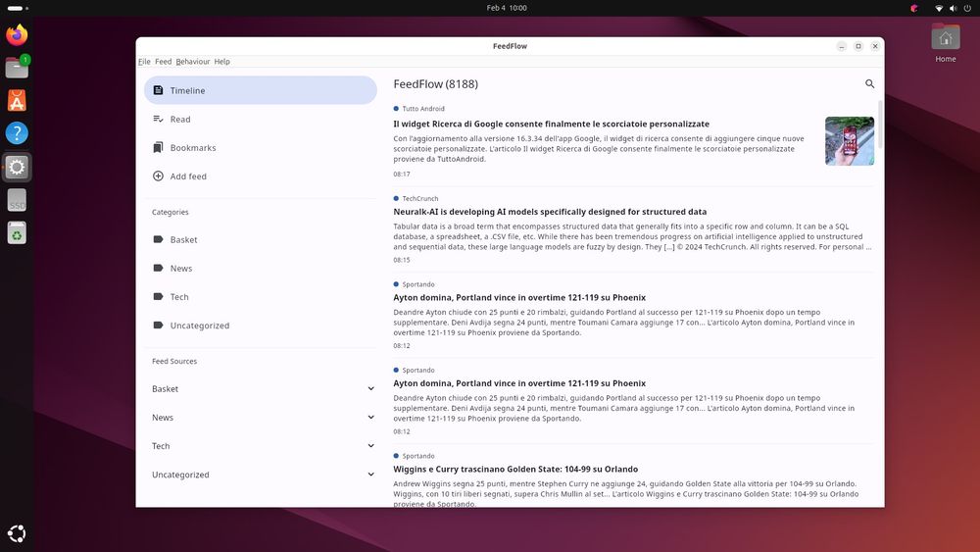Image resolution: width=980 pixels, height=552 pixels.
Task: Open the Feed menu
Action: (163, 61)
